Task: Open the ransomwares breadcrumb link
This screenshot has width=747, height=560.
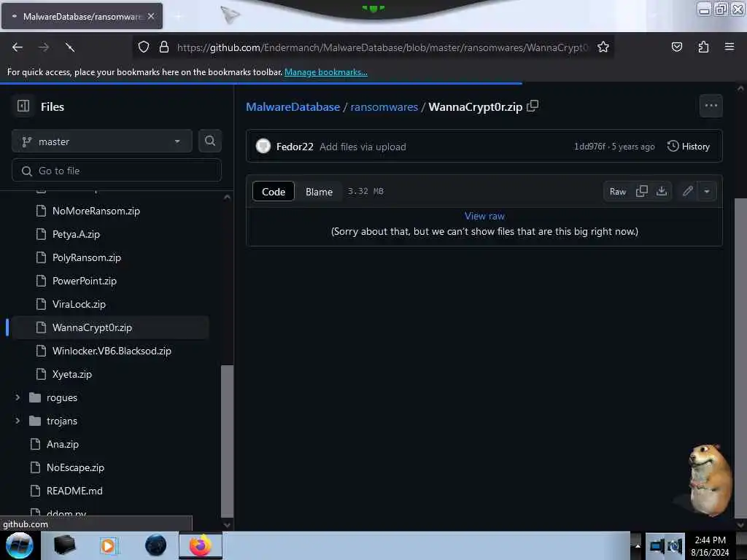Action: click(384, 106)
